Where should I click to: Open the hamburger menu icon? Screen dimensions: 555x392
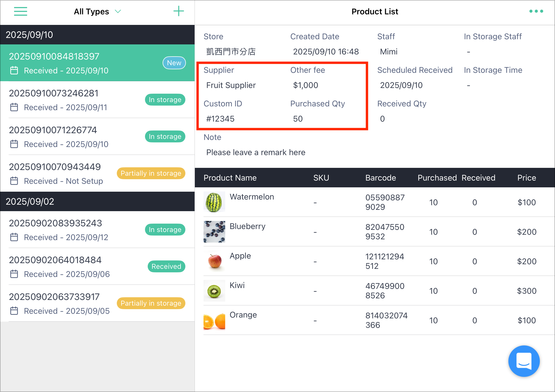coord(21,11)
